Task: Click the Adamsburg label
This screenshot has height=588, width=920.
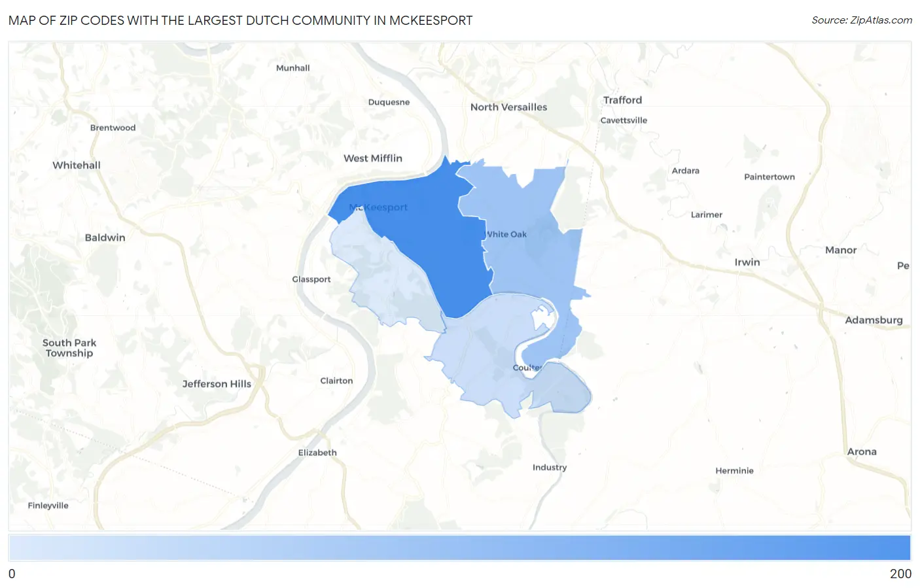Action: [874, 320]
